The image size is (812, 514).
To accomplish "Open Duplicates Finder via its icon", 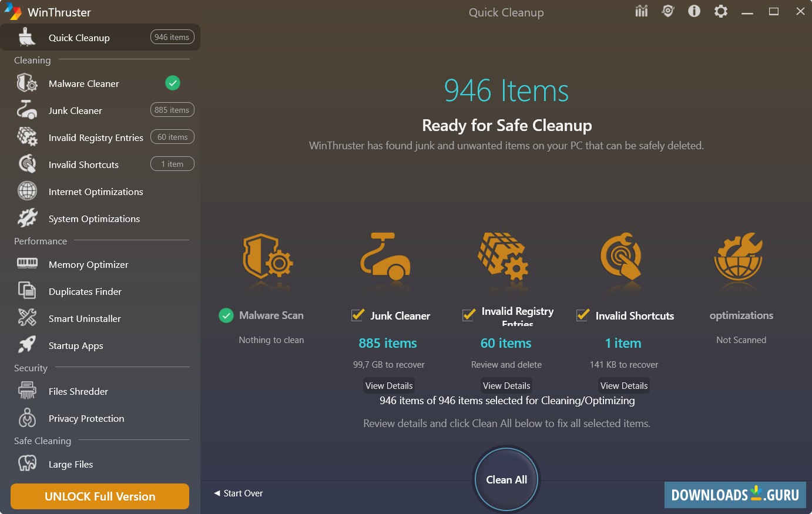I will click(x=27, y=290).
